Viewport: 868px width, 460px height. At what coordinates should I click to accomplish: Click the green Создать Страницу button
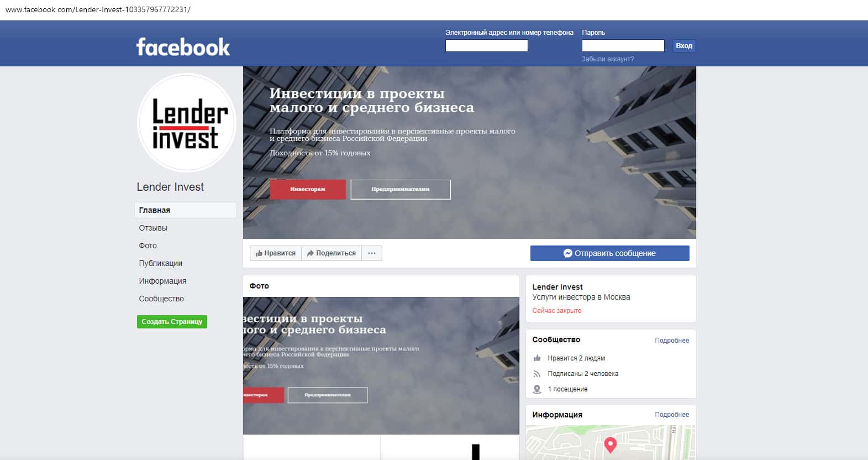172,322
